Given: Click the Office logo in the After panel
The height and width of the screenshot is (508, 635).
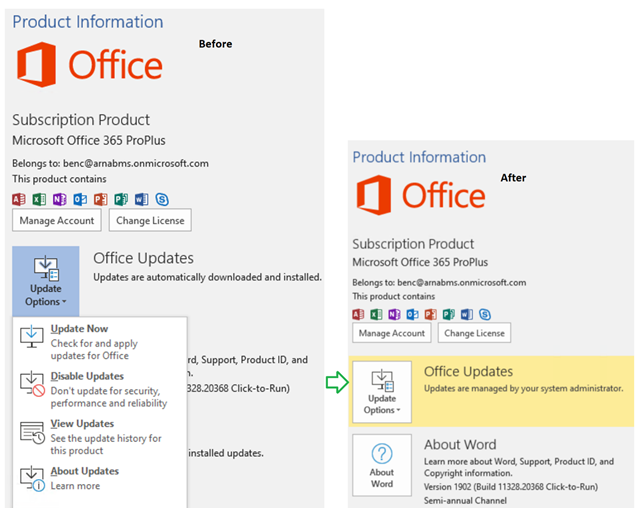Looking at the screenshot, I should (x=421, y=195).
